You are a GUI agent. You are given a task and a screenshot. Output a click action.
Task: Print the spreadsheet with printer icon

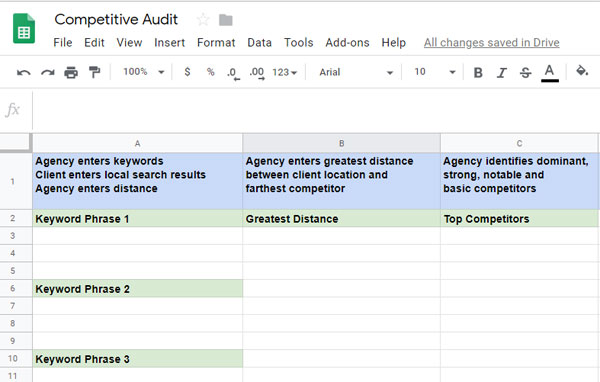tap(71, 72)
